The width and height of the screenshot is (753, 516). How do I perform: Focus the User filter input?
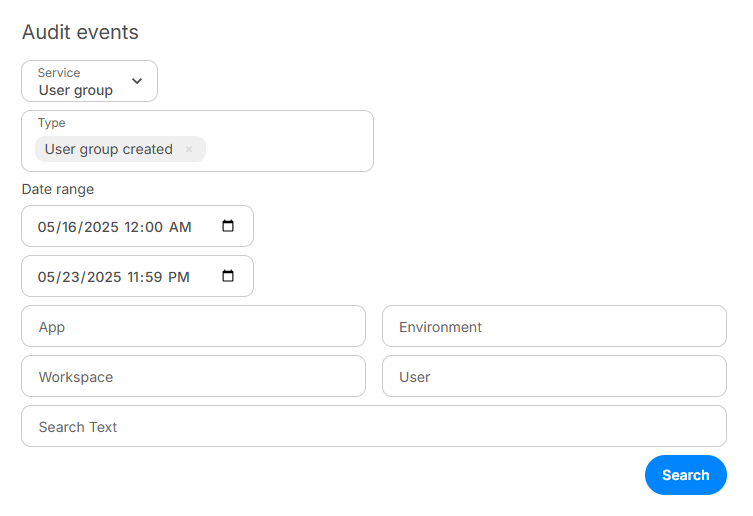pyautogui.click(x=554, y=376)
